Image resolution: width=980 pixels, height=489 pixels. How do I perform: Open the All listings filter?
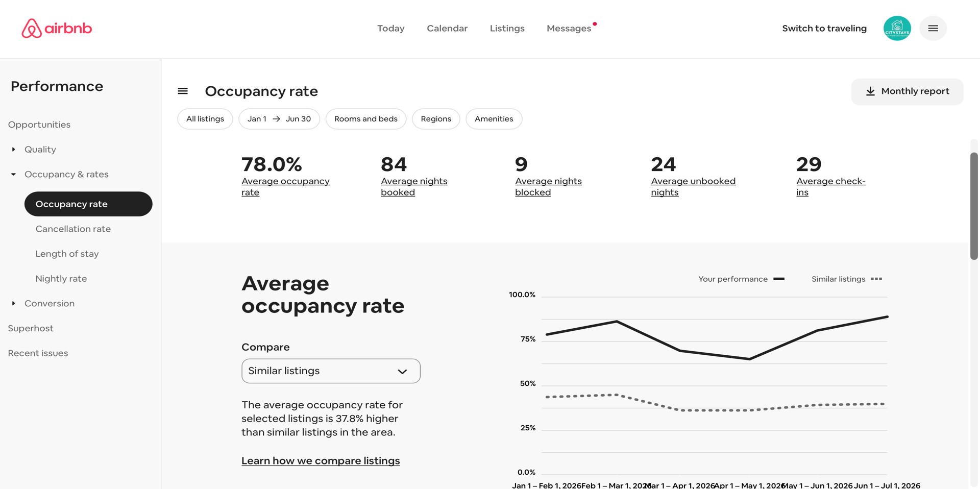[205, 119]
